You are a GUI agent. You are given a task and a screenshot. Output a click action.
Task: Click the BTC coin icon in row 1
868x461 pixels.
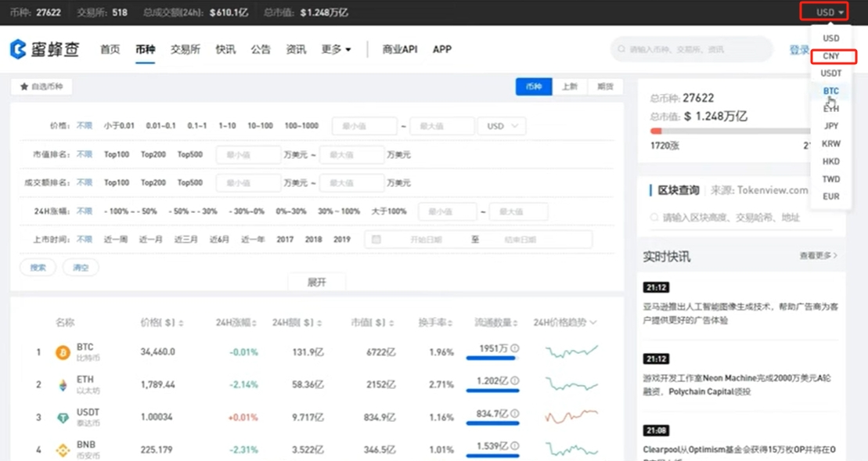pyautogui.click(x=63, y=352)
